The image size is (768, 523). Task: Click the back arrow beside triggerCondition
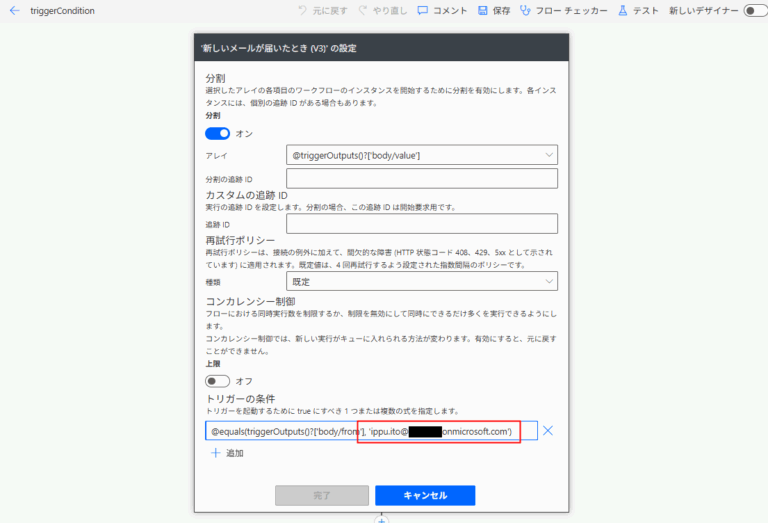[x=14, y=10]
